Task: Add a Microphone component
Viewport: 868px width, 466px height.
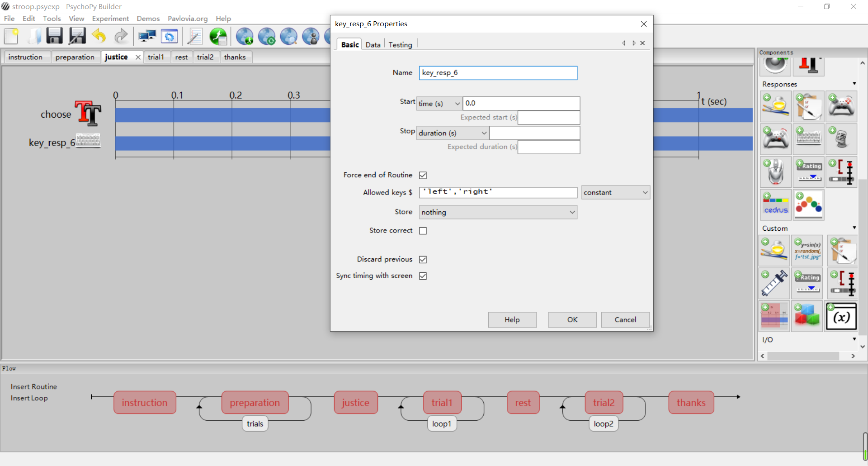Action: pyautogui.click(x=841, y=139)
